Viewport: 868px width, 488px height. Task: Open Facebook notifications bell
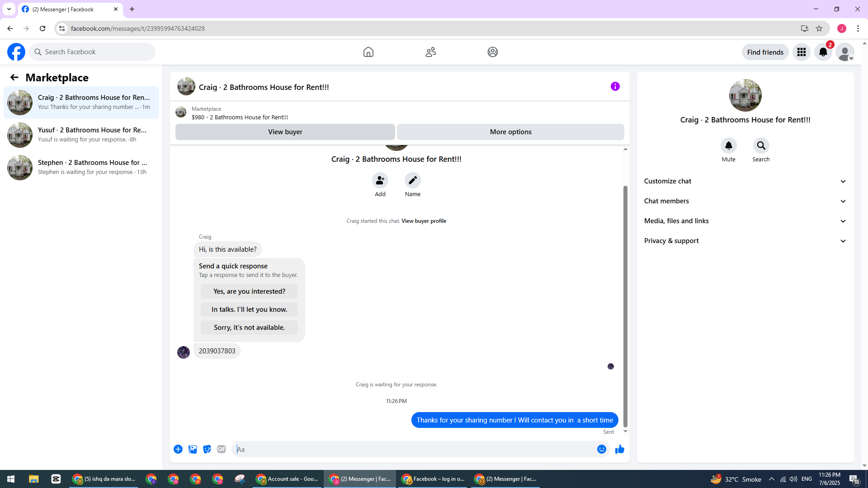(823, 52)
